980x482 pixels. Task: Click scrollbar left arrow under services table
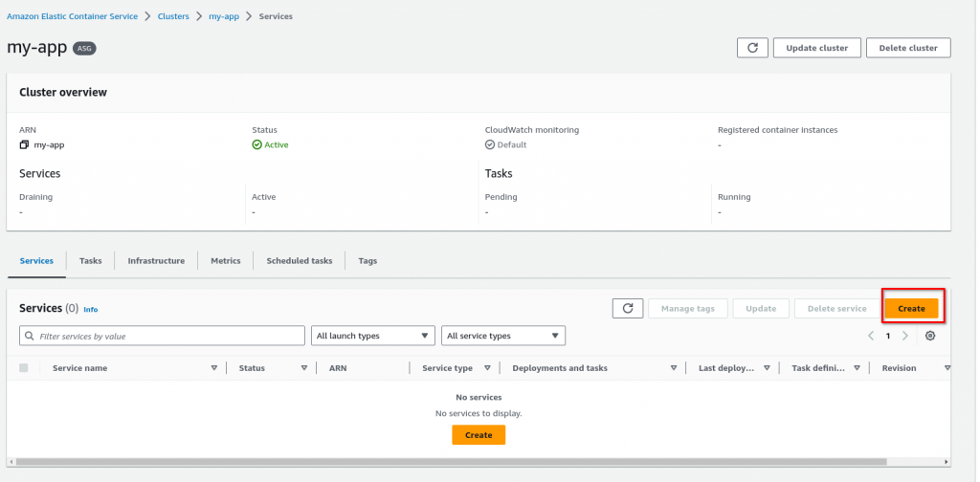coord(10,463)
